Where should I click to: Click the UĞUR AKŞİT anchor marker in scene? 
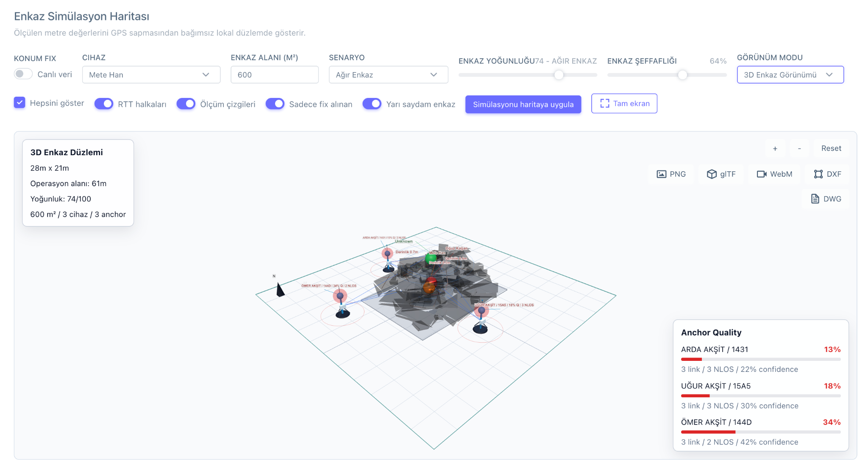(x=481, y=310)
